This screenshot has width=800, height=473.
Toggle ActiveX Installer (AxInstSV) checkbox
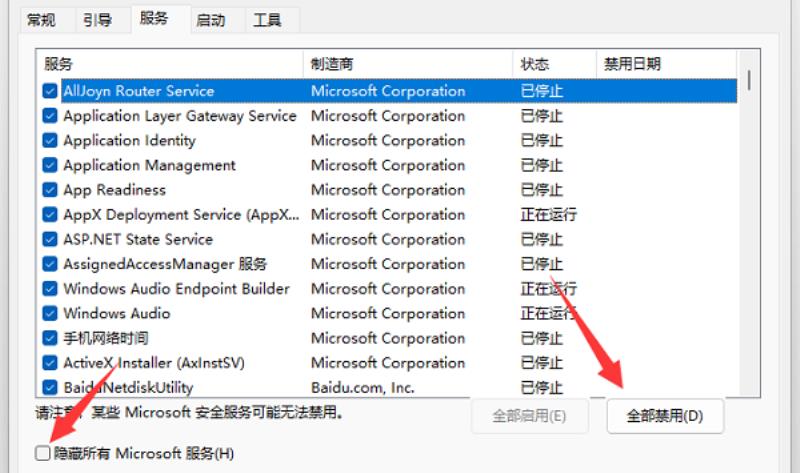pos(50,363)
